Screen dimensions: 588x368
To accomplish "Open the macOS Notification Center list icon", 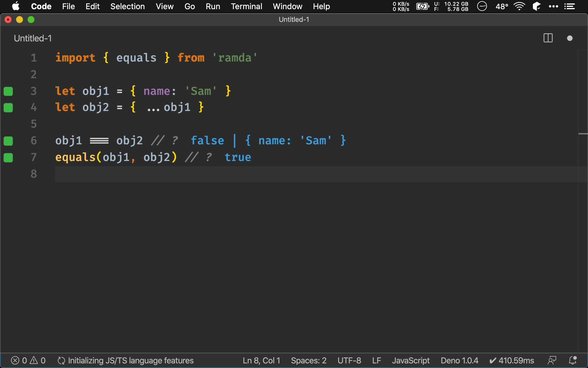I will [570, 6].
